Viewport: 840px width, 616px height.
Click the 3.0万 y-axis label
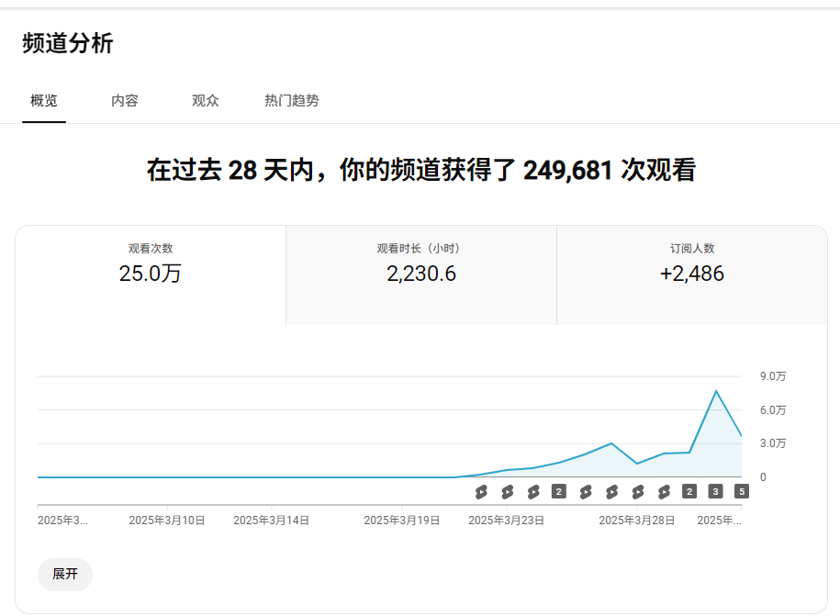tap(773, 443)
